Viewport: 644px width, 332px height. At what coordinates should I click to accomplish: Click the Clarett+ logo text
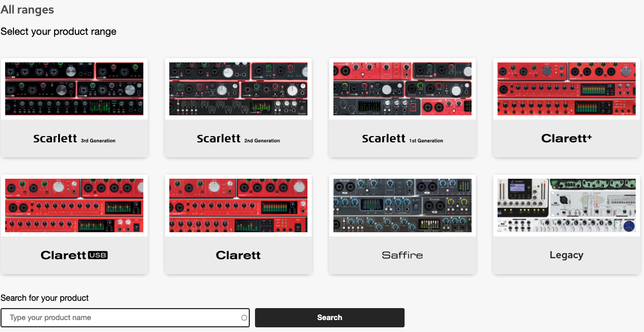pos(566,138)
